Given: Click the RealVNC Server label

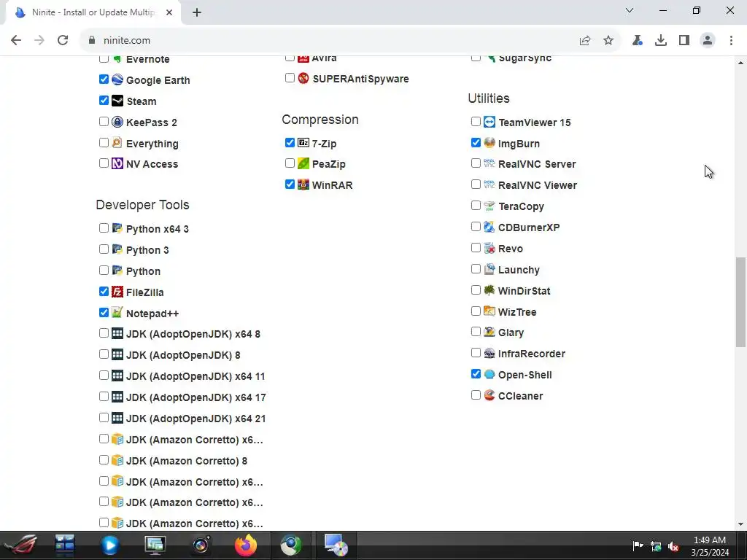Looking at the screenshot, I should point(537,164).
